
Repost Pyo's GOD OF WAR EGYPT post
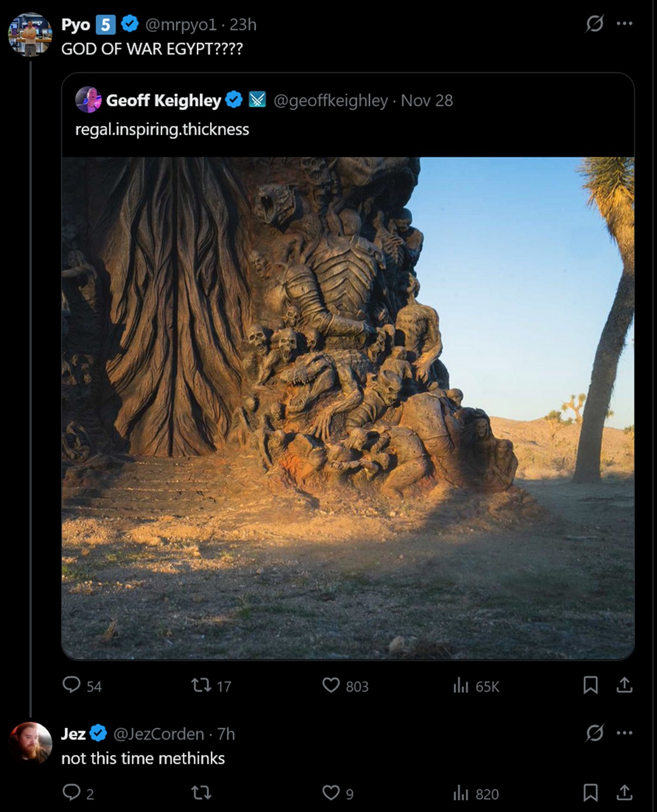[x=200, y=685]
